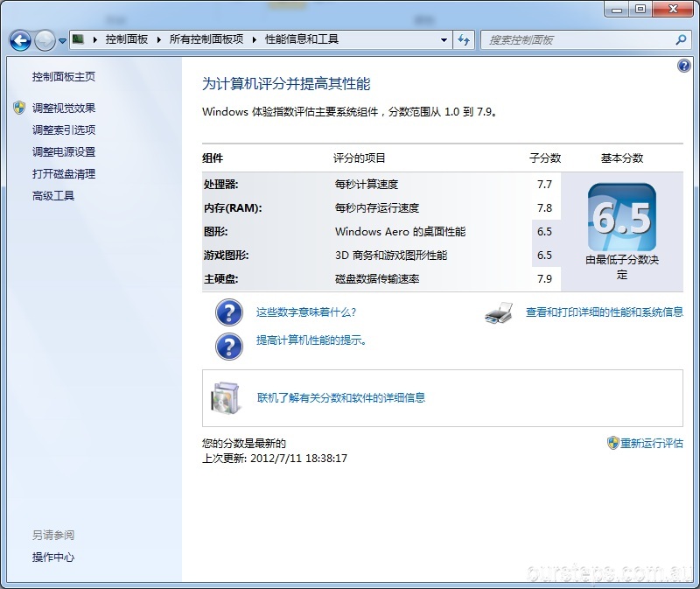Viewport: 700px width, 589px height.
Task: Click the 您的分数是最新的 status text
Action: click(244, 443)
